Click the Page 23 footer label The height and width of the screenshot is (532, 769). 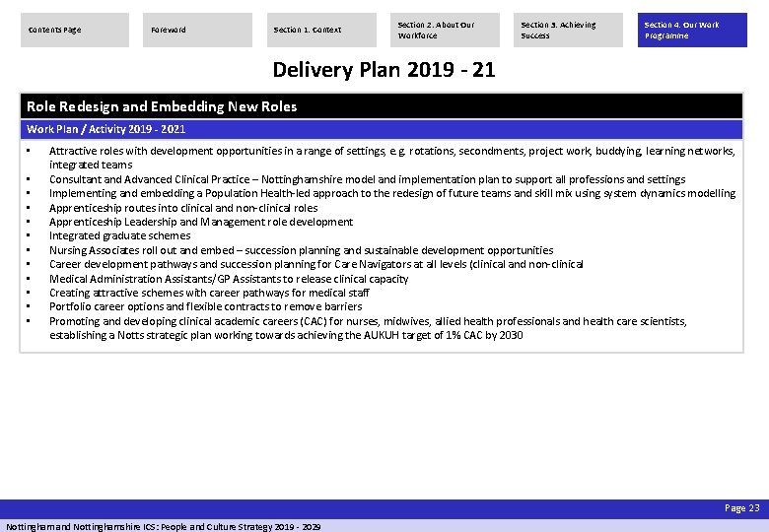[x=742, y=508]
